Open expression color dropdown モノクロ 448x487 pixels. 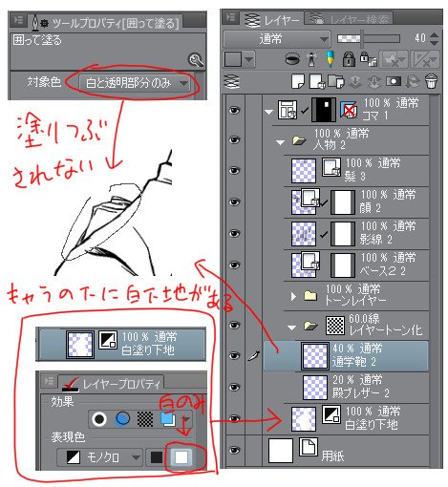click(x=100, y=457)
